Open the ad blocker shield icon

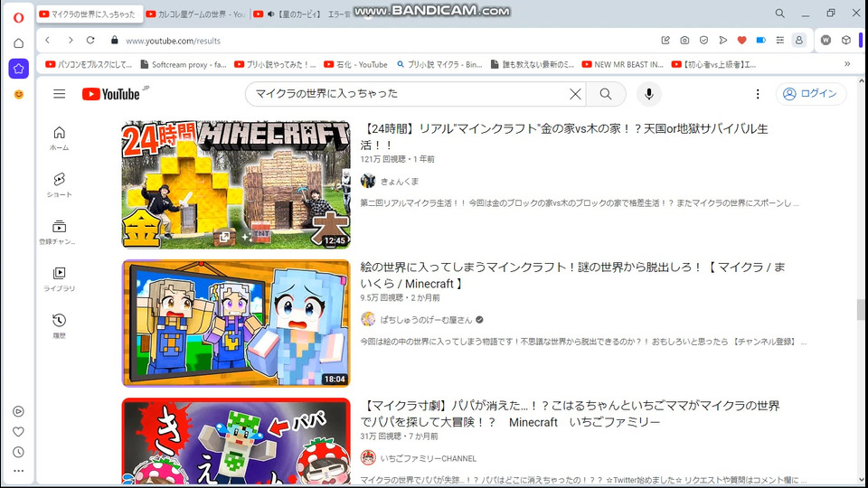pos(703,41)
